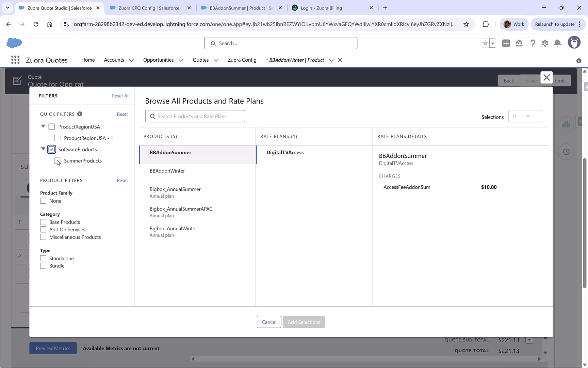Open Salesforce help with question mark icon
Image resolution: width=588 pixels, height=368 pixels.
click(x=533, y=43)
